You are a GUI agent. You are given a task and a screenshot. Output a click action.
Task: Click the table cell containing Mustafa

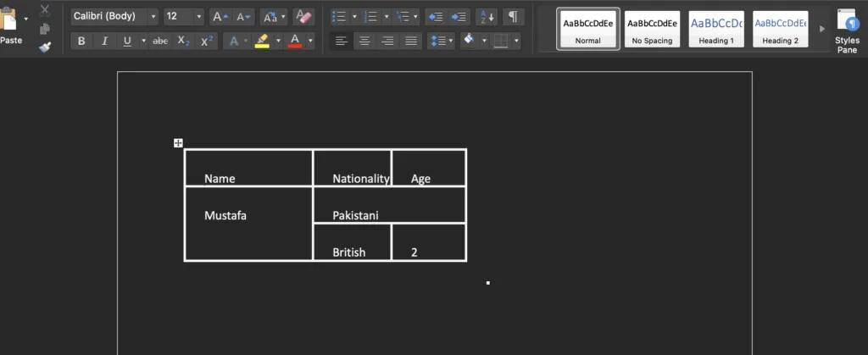[248, 224]
